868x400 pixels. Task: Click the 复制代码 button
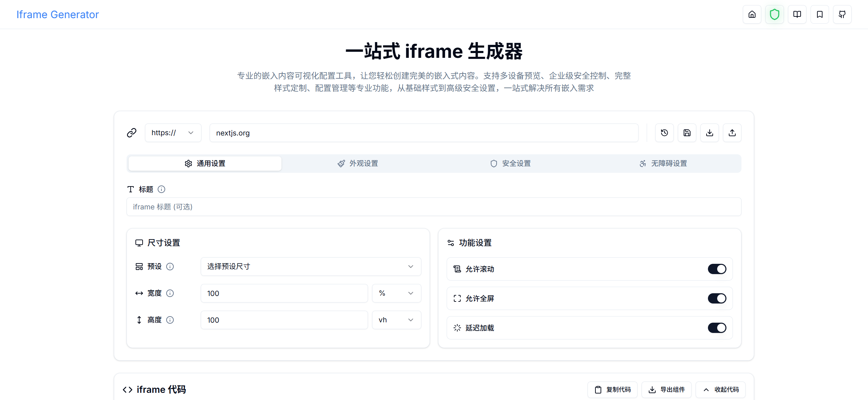(612, 390)
